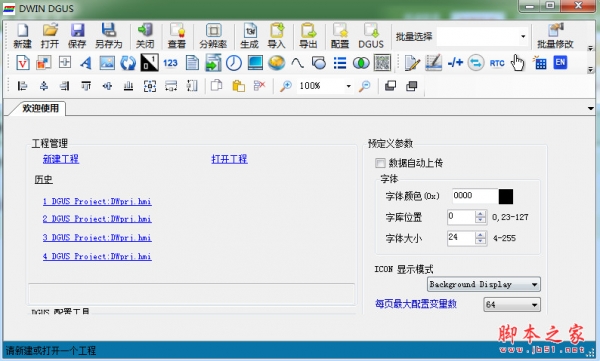This screenshot has width=600, height=361.
Task: Click the align left edges icon
Action: pos(22,86)
